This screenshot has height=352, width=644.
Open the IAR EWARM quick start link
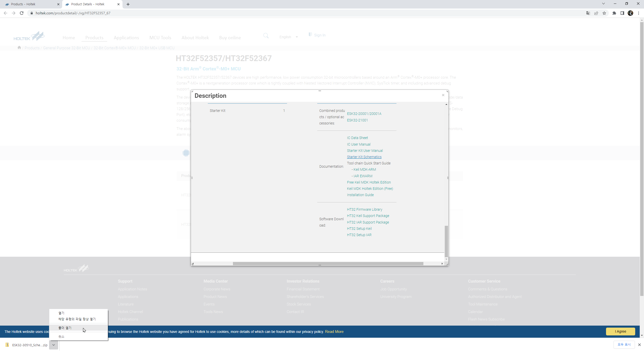click(x=363, y=176)
